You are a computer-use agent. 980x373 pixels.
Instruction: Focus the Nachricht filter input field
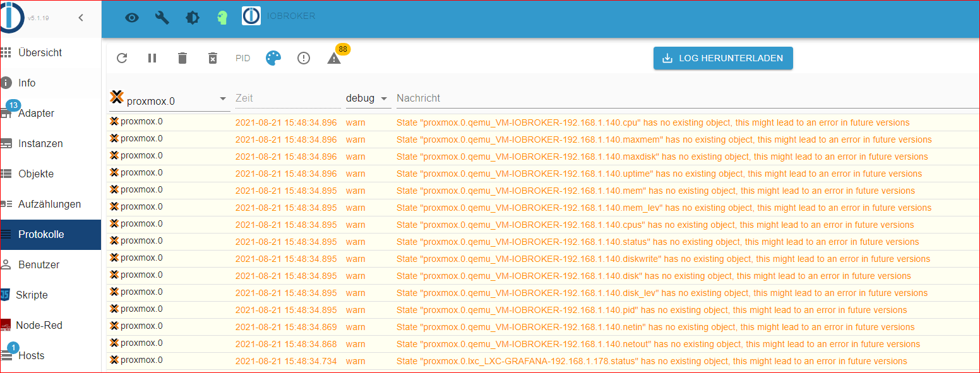tap(688, 98)
